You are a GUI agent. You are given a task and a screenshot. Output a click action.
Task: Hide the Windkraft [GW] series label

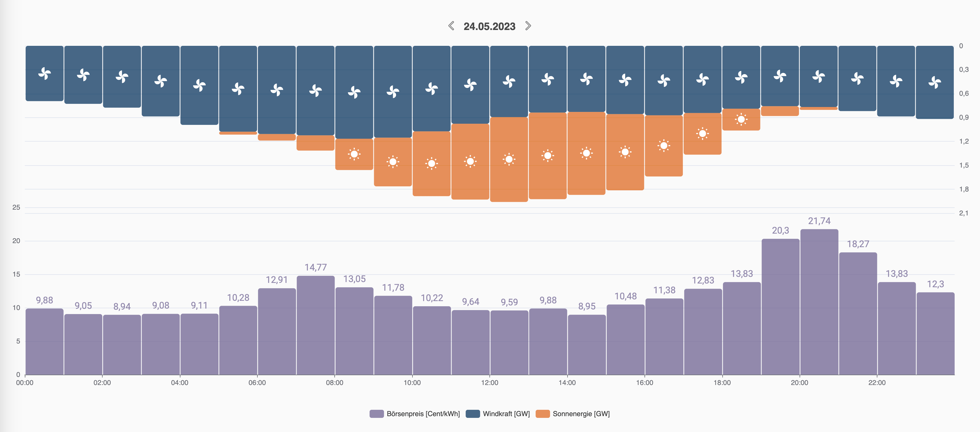tap(506, 414)
